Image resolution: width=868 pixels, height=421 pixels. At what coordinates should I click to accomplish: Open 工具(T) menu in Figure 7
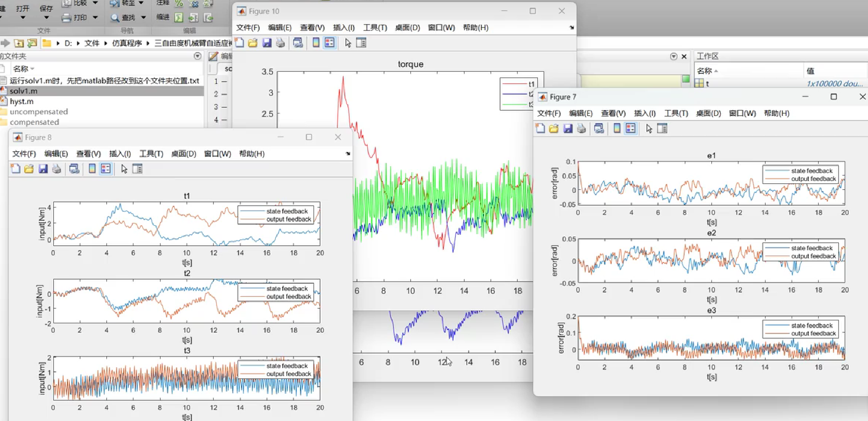point(676,113)
